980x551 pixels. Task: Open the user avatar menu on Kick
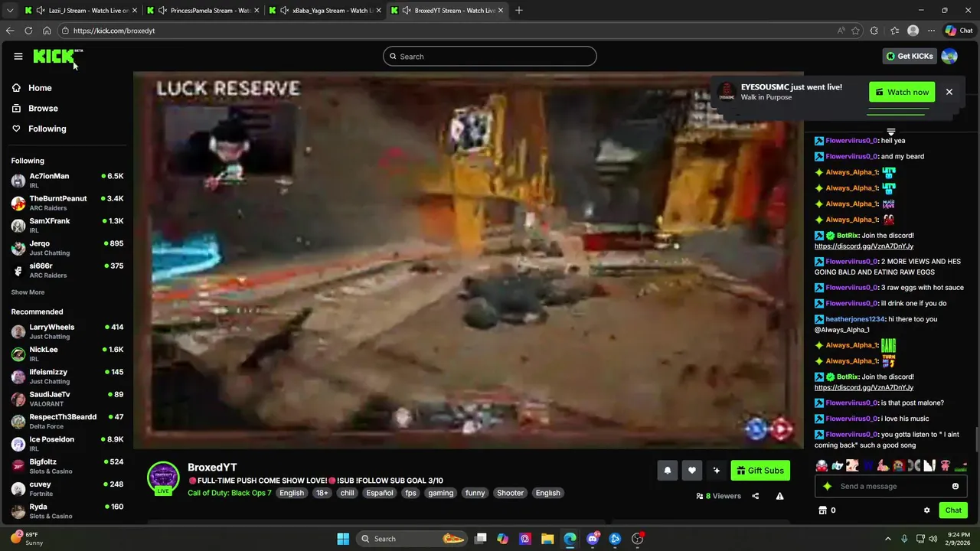[x=949, y=56]
